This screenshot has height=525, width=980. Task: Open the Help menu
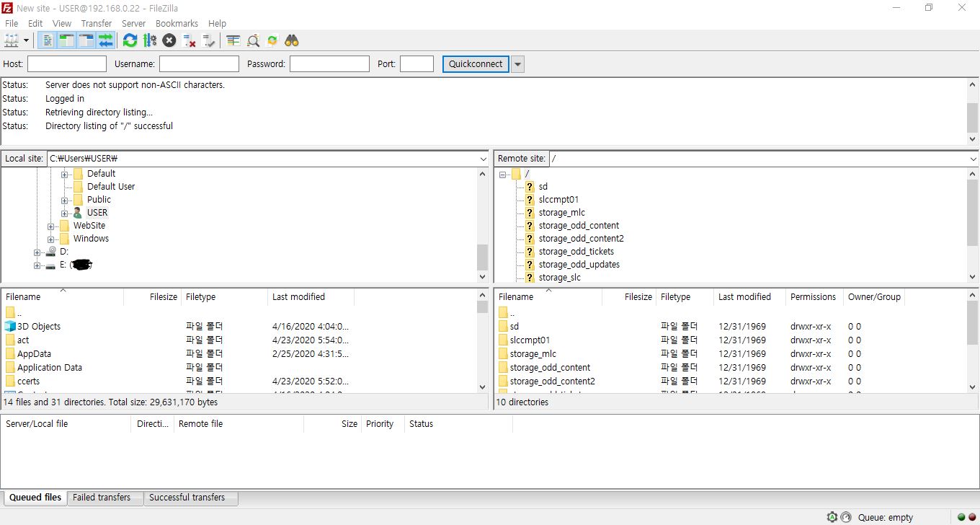point(217,23)
